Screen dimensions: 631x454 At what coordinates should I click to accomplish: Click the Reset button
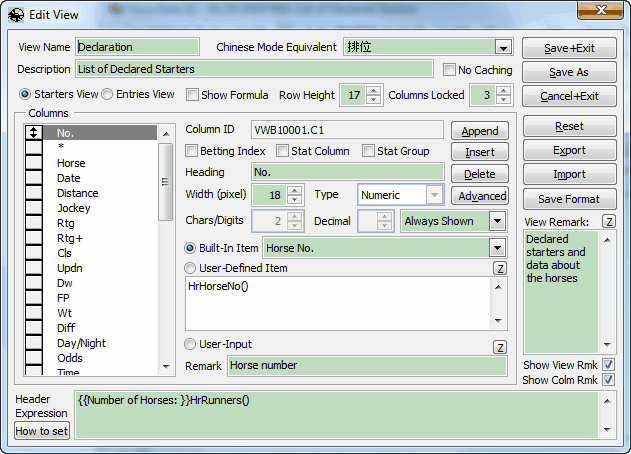[569, 126]
